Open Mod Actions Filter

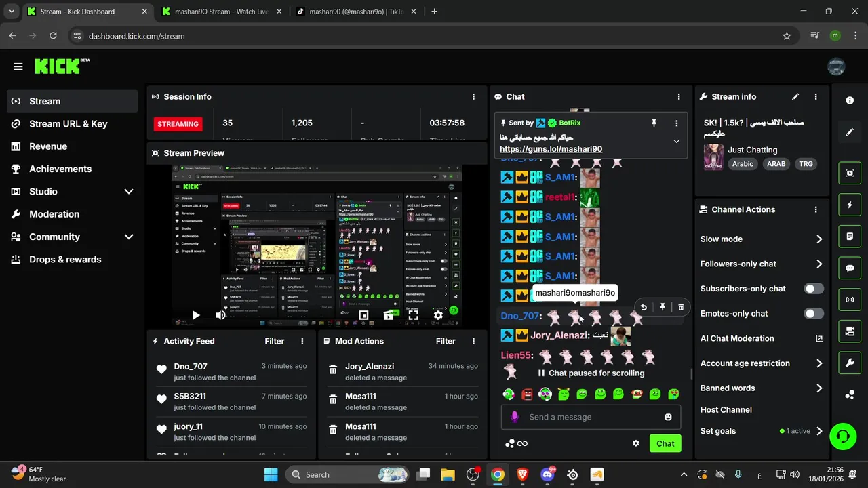[x=446, y=341]
